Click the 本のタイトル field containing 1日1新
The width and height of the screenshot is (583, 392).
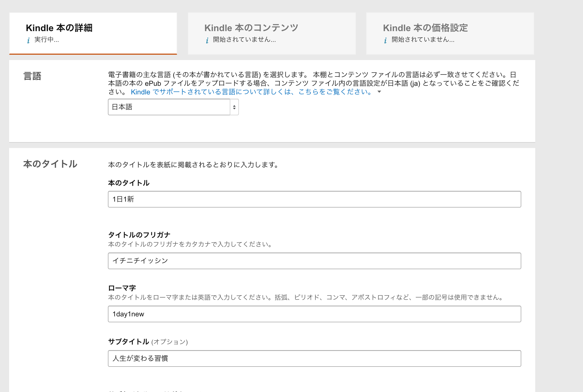[x=314, y=199]
